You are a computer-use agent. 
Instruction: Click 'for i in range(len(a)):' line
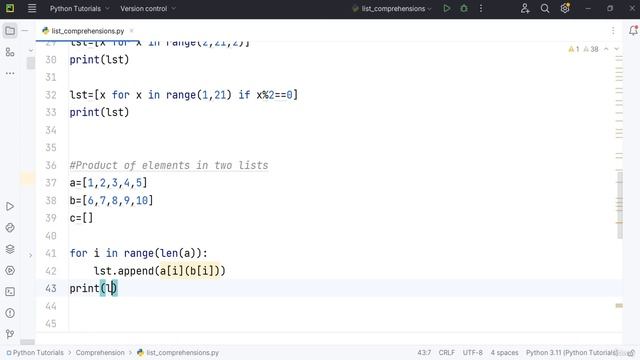[138, 253]
